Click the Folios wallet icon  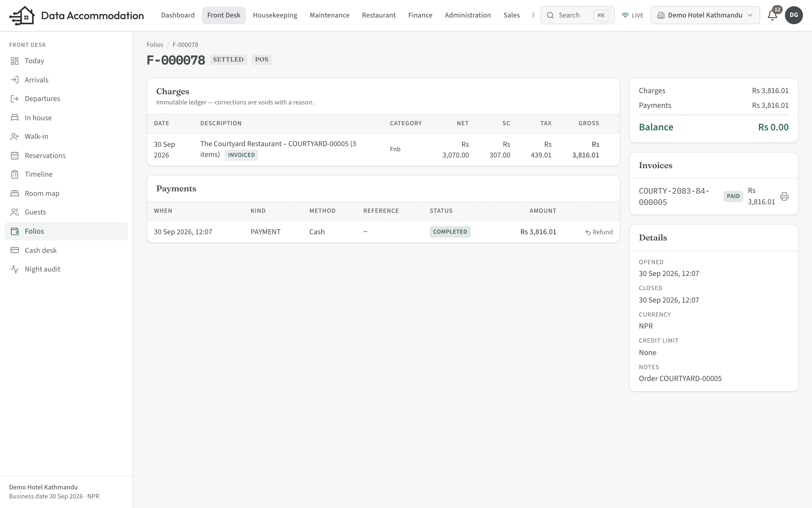pyautogui.click(x=14, y=231)
